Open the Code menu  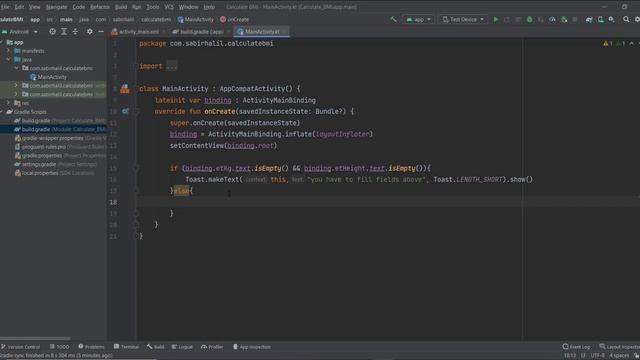coord(78,7)
